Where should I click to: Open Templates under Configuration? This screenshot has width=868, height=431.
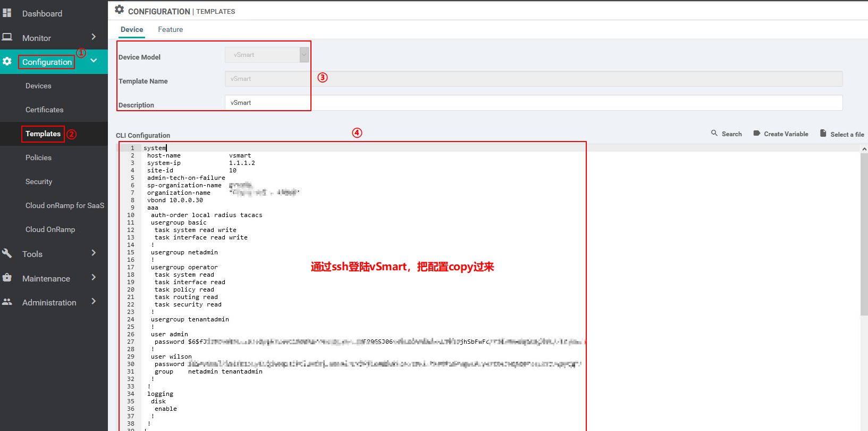(x=43, y=134)
